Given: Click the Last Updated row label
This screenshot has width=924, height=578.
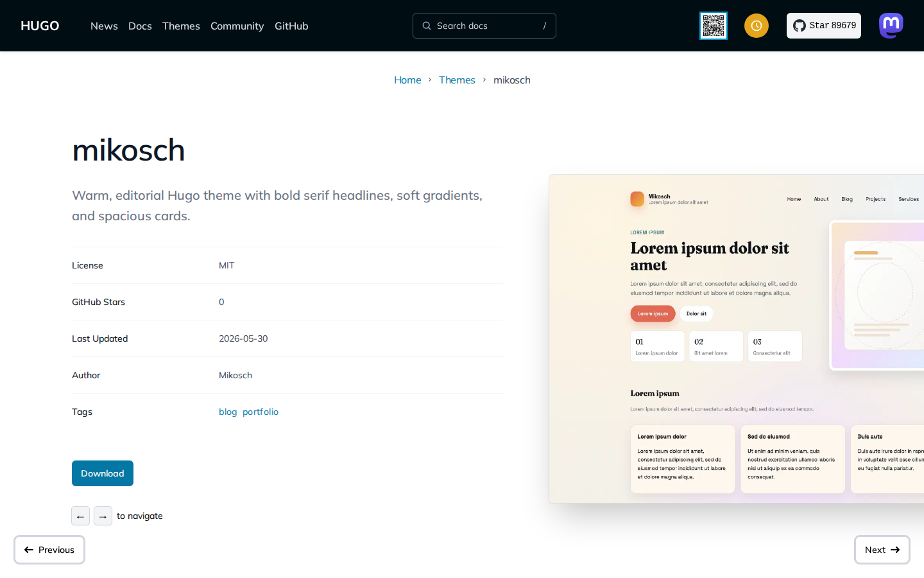Looking at the screenshot, I should click(x=99, y=338).
